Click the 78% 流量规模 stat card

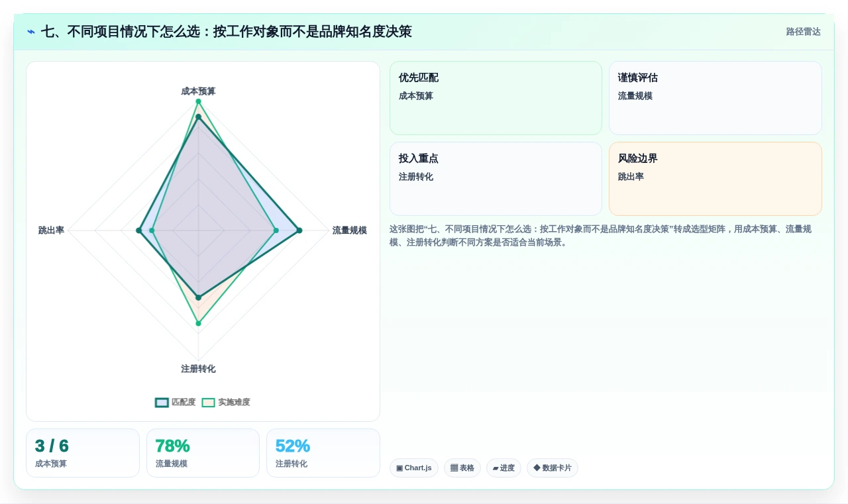203,453
